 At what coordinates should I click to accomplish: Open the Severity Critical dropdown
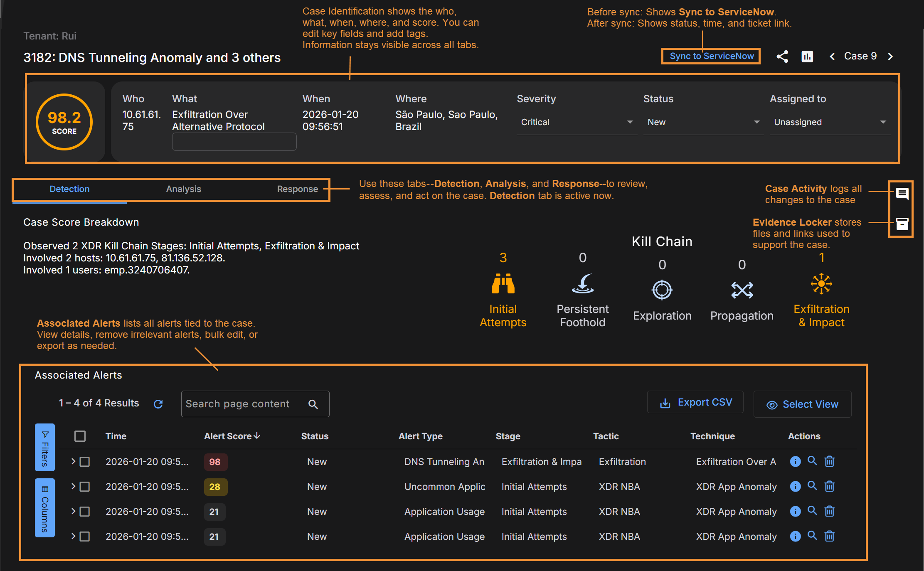(577, 122)
